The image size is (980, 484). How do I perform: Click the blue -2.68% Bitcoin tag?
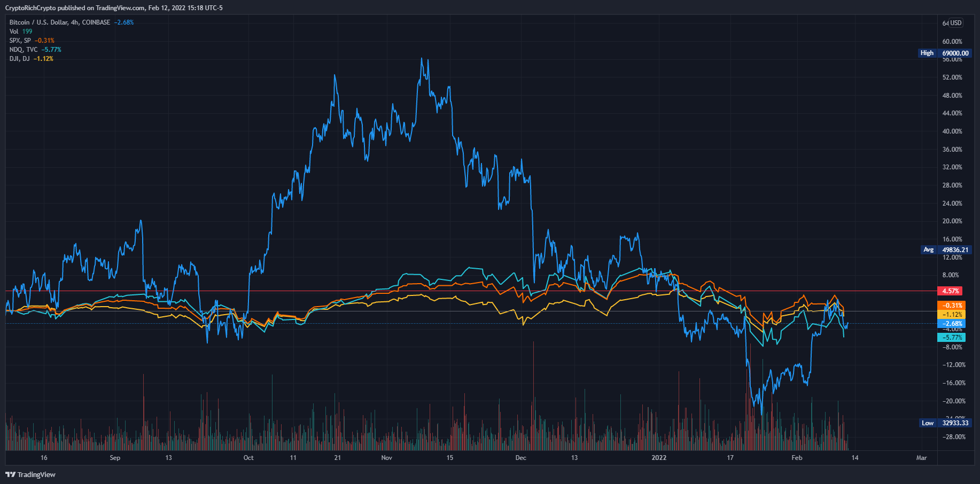(952, 324)
